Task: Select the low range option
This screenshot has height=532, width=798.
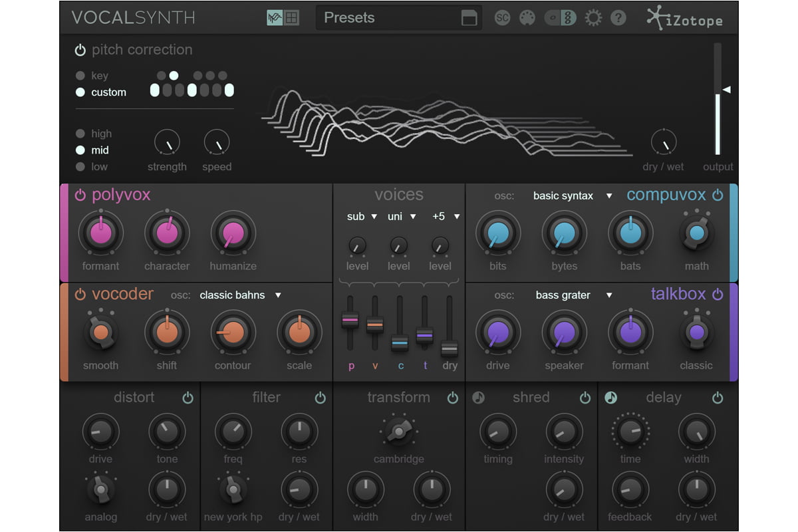Action: tap(92, 167)
